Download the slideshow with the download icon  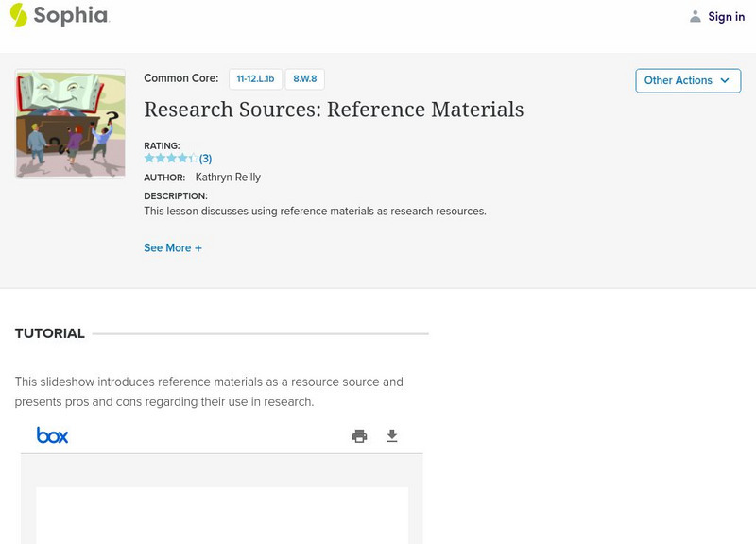tap(392, 435)
